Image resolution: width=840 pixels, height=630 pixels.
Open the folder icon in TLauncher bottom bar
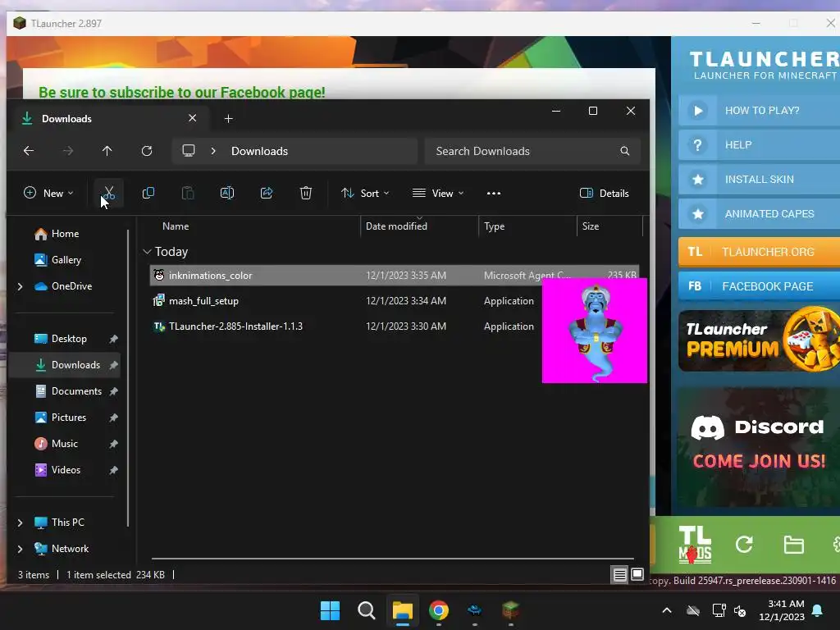point(793,545)
